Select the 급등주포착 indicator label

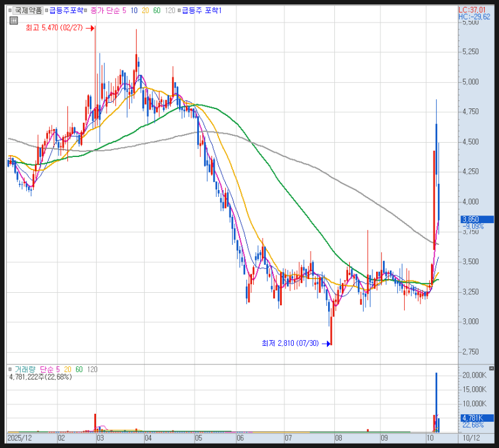(66, 11)
